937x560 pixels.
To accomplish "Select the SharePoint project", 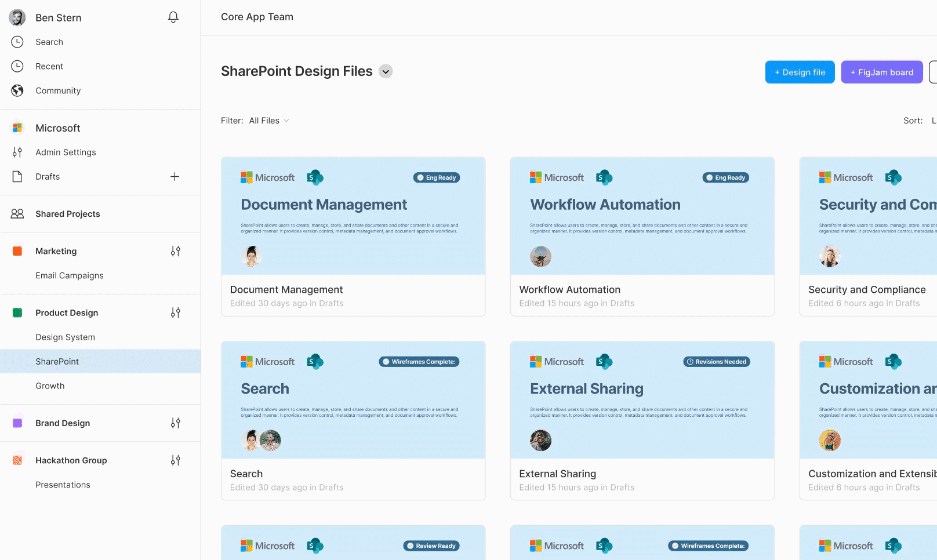I will click(x=100, y=361).
